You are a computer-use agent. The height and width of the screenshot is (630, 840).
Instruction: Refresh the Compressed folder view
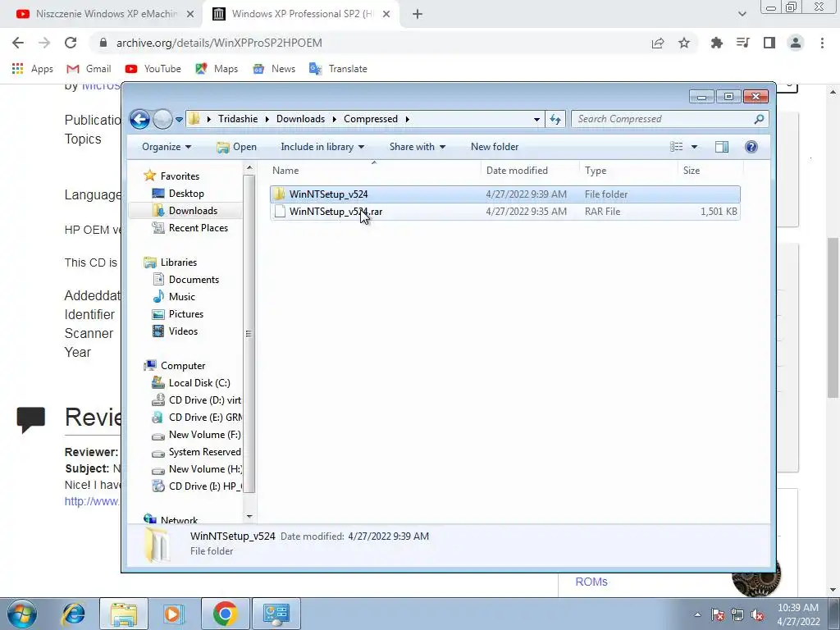[555, 120]
